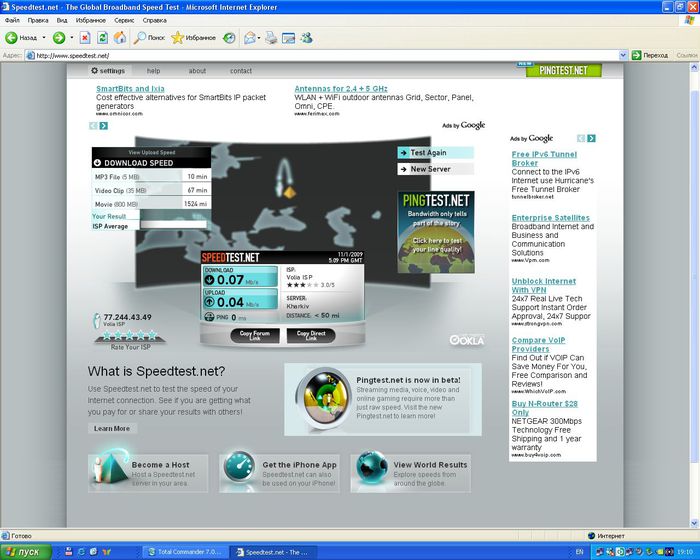Click View Upload Speed above download panel

click(151, 152)
